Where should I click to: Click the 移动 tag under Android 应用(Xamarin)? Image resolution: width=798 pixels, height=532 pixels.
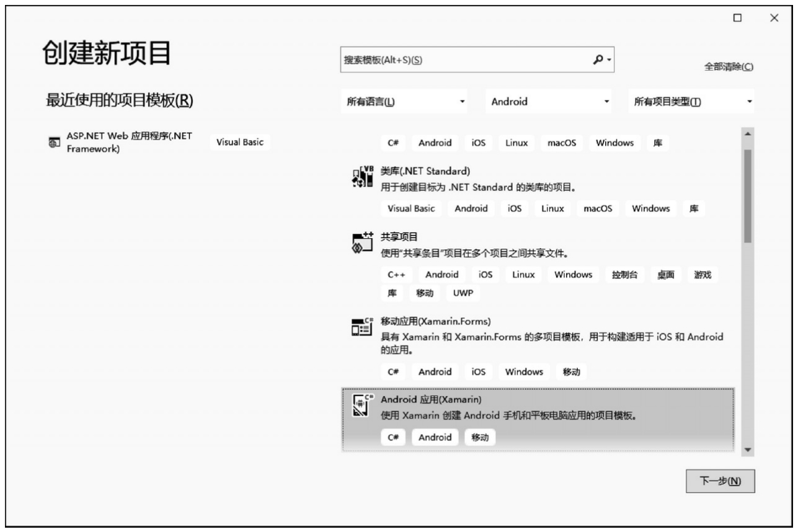tap(480, 437)
